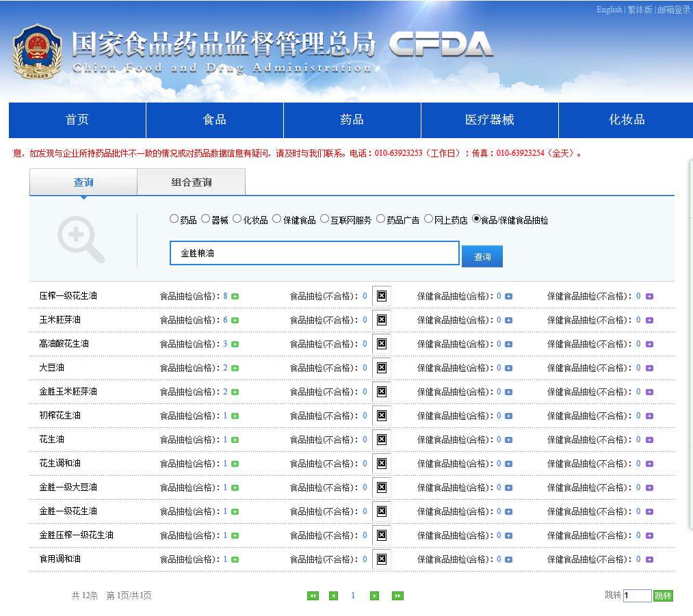Screen dimensions: 693x616
Task: Go to the previous results page
Action: pos(334,595)
